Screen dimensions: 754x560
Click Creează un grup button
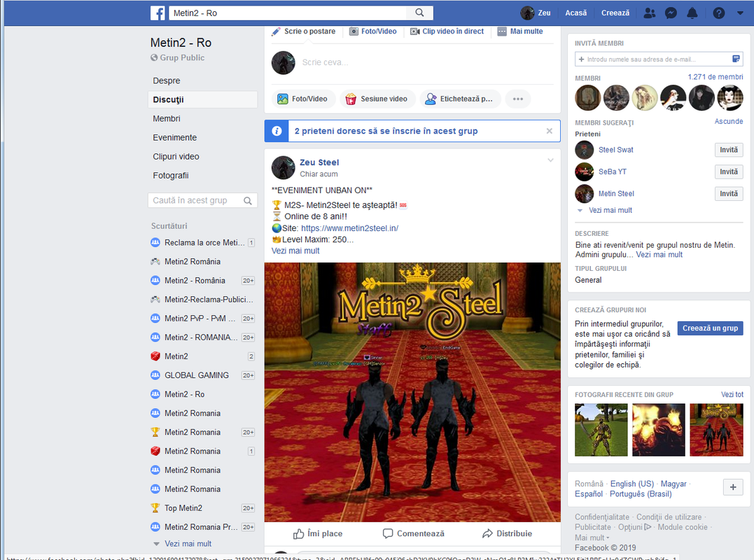[x=710, y=328]
